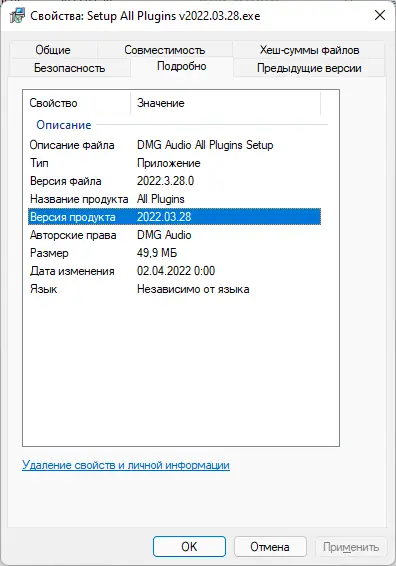Close the properties dialog window
The height and width of the screenshot is (566, 396).
(x=380, y=15)
